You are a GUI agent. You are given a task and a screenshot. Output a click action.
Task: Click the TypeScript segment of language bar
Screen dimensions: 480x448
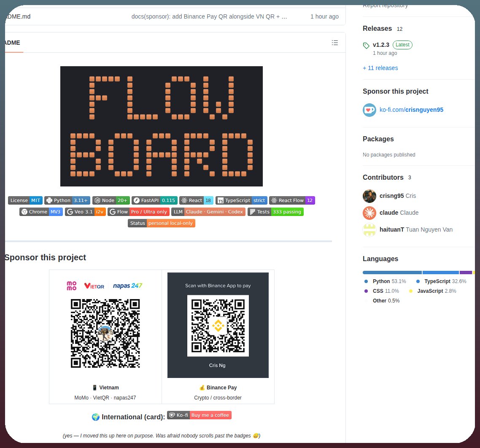coord(440,273)
